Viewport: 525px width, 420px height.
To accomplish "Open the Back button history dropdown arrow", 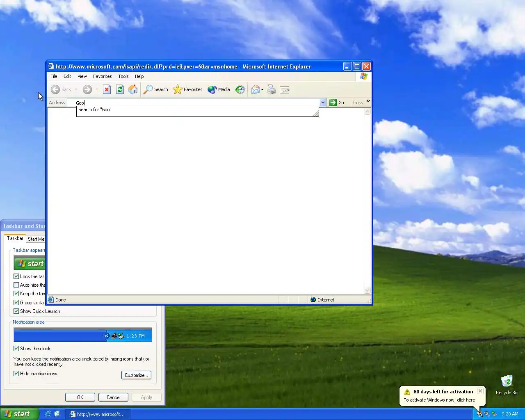I will [x=76, y=89].
